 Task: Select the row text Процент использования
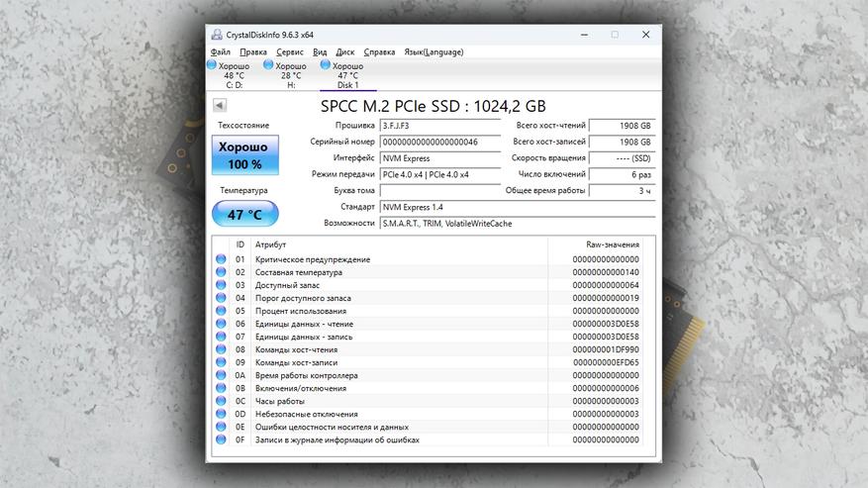(301, 311)
